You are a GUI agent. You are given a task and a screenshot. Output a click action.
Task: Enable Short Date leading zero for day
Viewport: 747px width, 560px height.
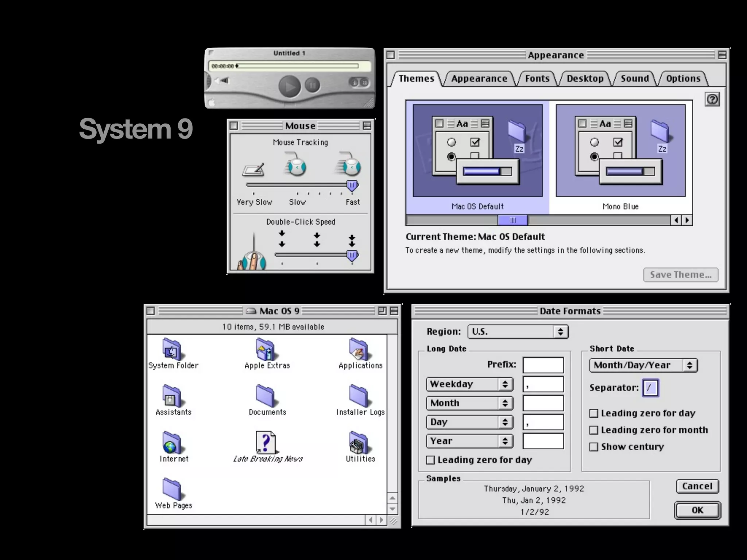[x=594, y=413]
